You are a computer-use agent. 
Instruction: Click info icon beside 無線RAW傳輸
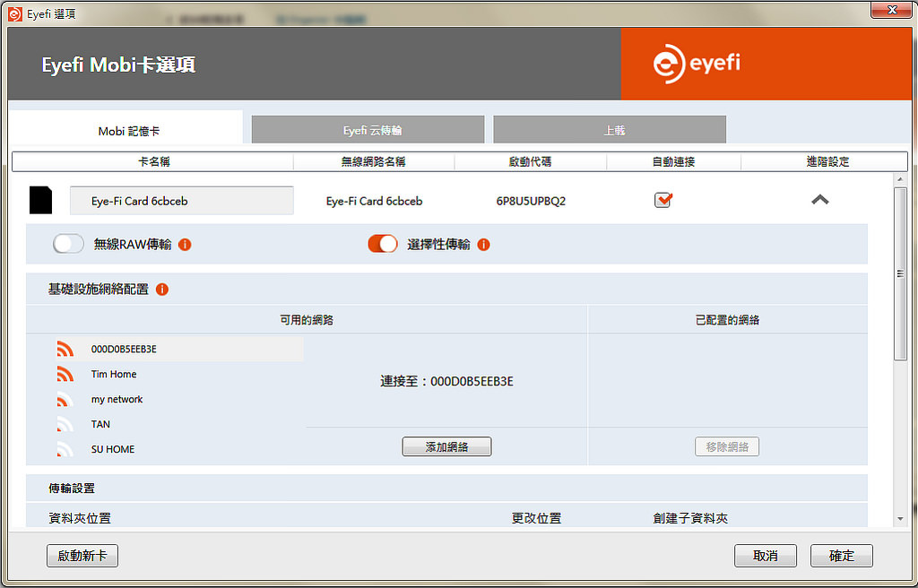pyautogui.click(x=185, y=245)
